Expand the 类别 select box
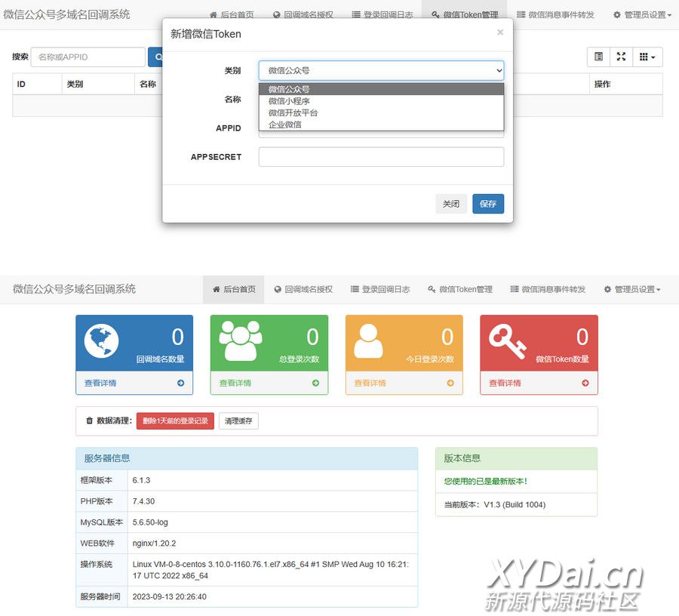 click(x=381, y=70)
